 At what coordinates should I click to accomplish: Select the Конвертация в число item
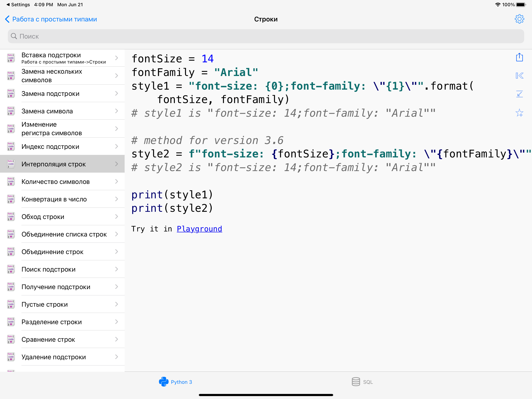coord(62,199)
